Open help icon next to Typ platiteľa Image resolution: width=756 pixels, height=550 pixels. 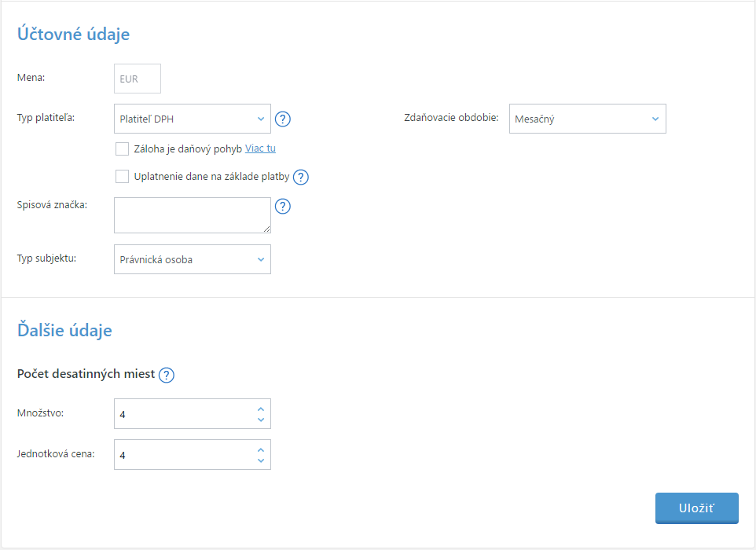(x=284, y=119)
